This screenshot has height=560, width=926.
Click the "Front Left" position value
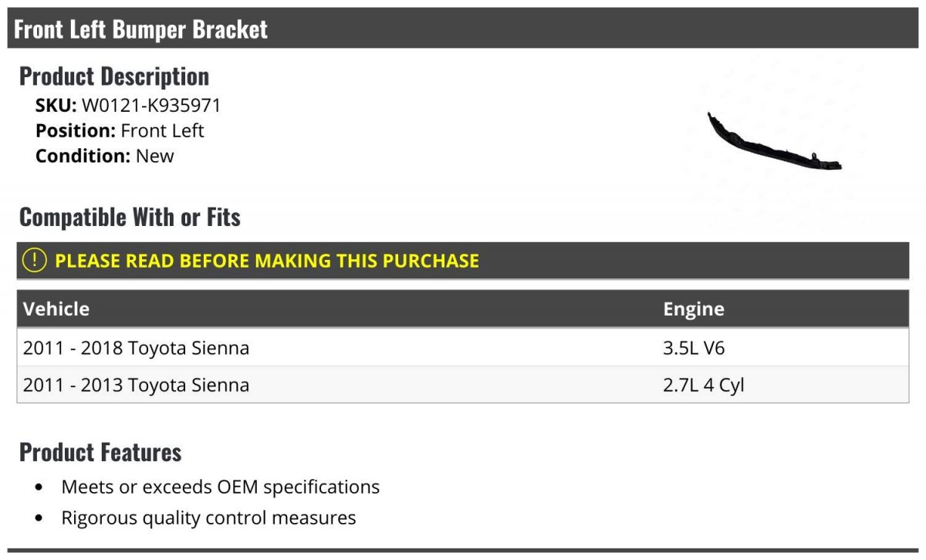(162, 130)
